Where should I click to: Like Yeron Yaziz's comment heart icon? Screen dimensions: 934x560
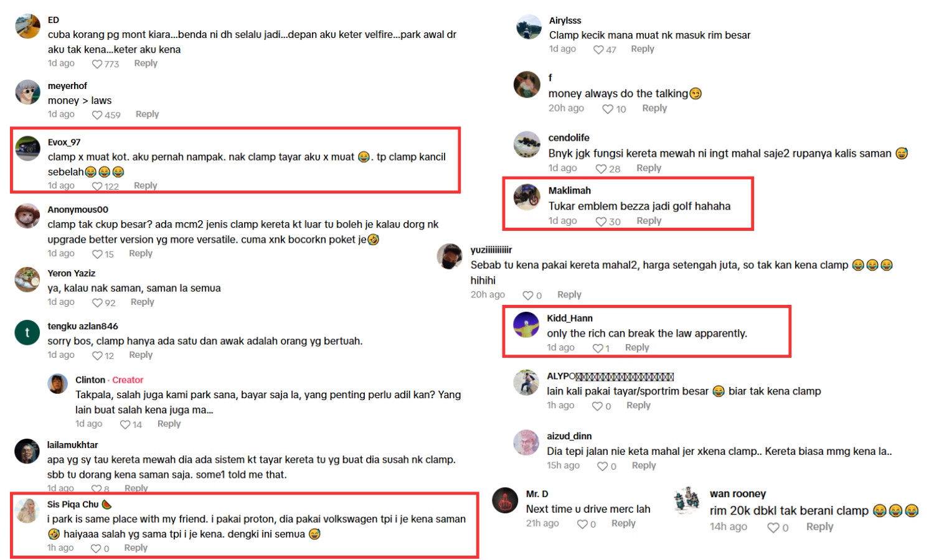(97, 303)
